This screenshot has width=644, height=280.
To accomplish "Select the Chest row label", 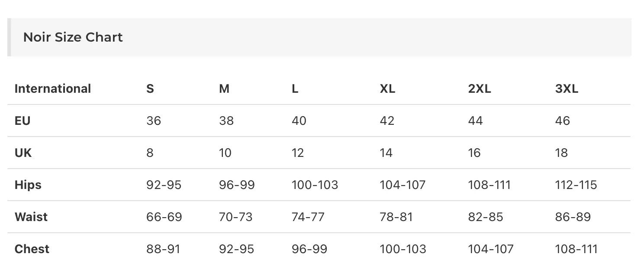I will (32, 249).
